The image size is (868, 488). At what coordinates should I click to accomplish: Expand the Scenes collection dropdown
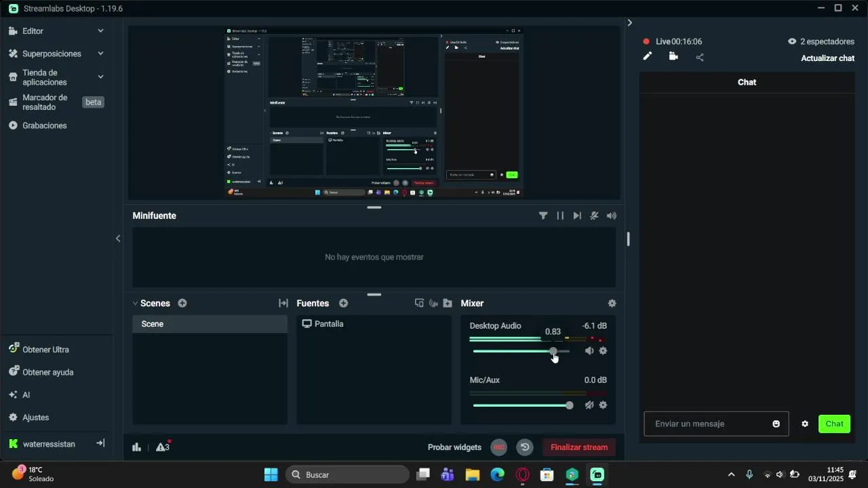point(135,304)
